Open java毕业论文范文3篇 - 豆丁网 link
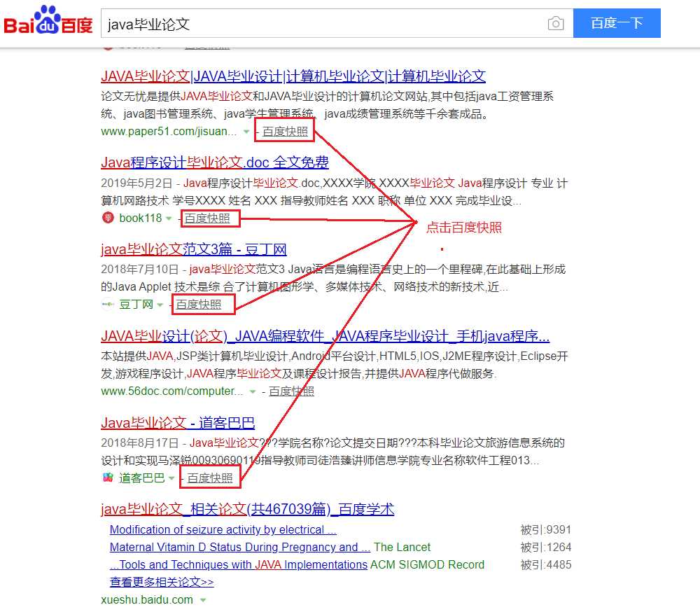The height and width of the screenshot is (612, 700). point(194,249)
